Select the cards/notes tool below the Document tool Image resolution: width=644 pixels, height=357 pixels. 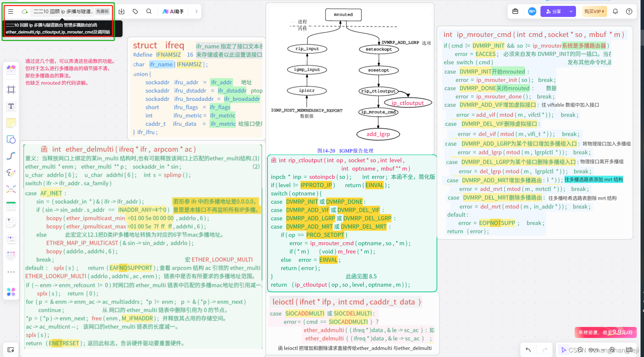[11, 239]
